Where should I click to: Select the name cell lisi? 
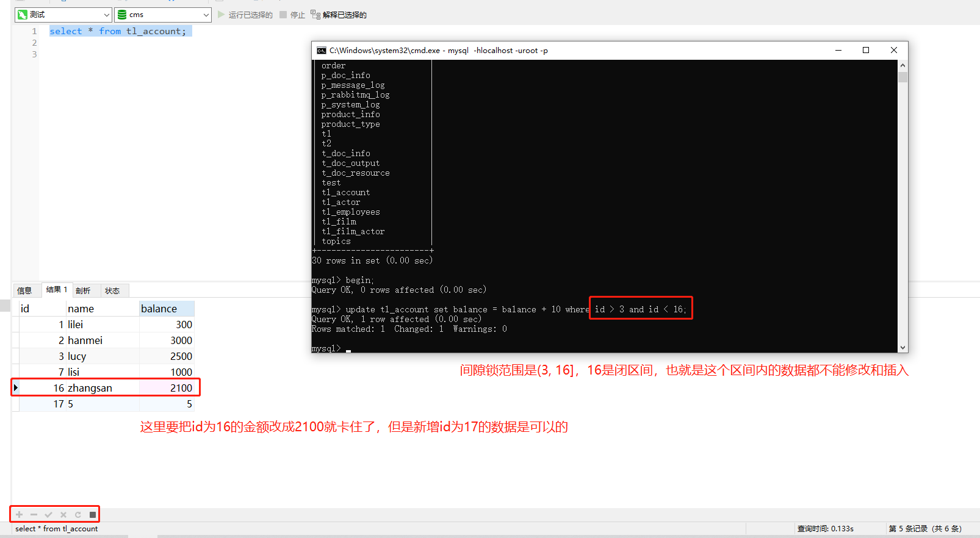pos(102,372)
